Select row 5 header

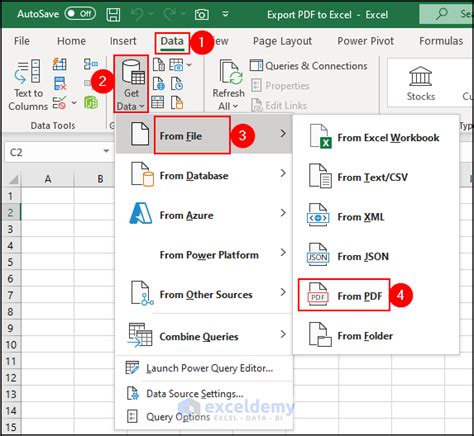pos(11,262)
